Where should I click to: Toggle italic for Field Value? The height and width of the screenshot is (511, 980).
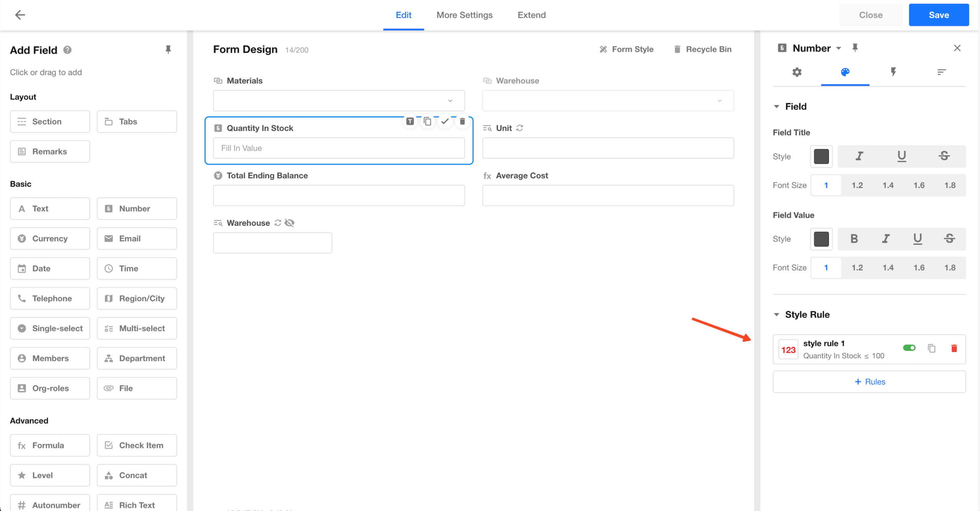(885, 239)
